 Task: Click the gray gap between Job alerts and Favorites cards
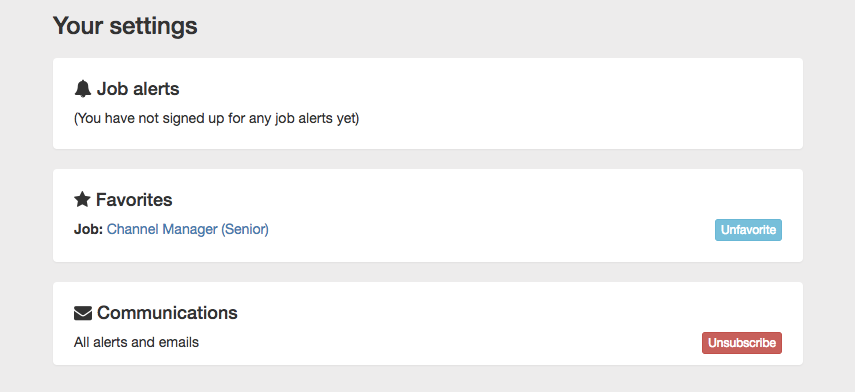click(428, 159)
